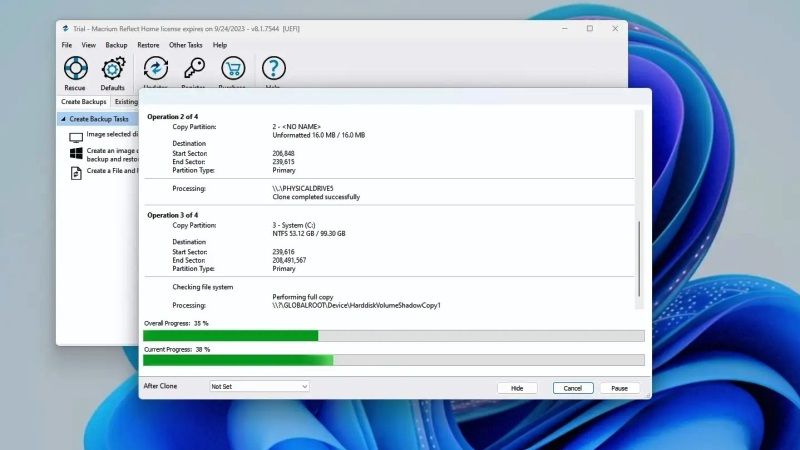Open the Purchase shopping cart icon
This screenshot has height=450, width=800.
(233, 68)
